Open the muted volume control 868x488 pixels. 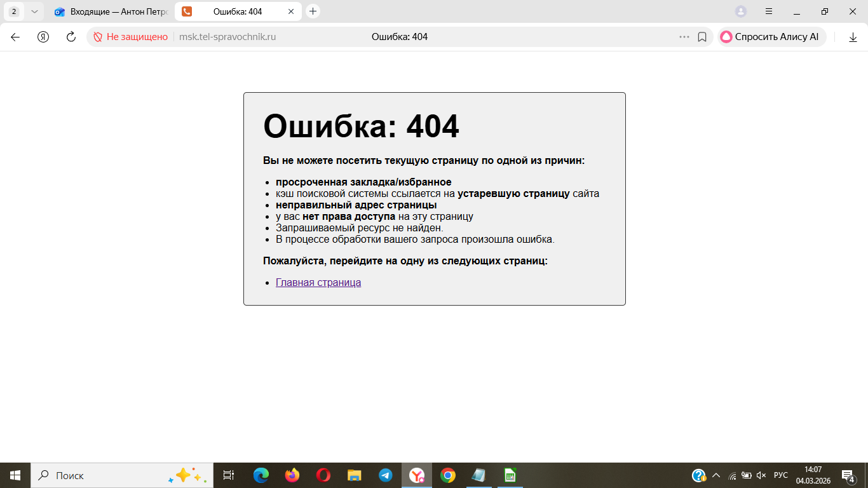coord(761,475)
